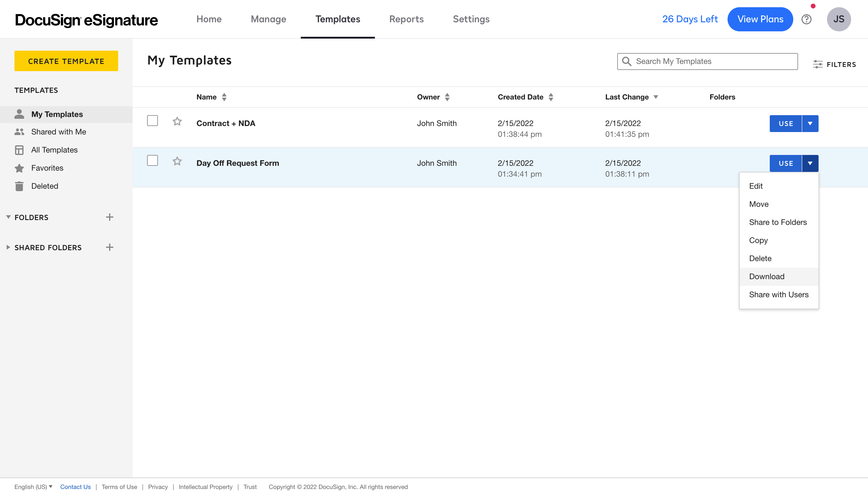Screen dimensions: 868x495
Task: Open the Filters panel
Action: click(834, 64)
